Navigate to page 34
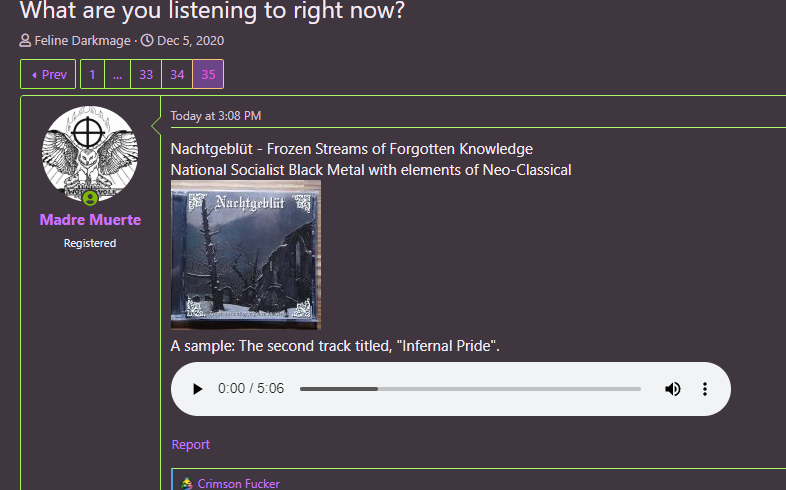Viewport: 786px width, 490px height. 177,74
